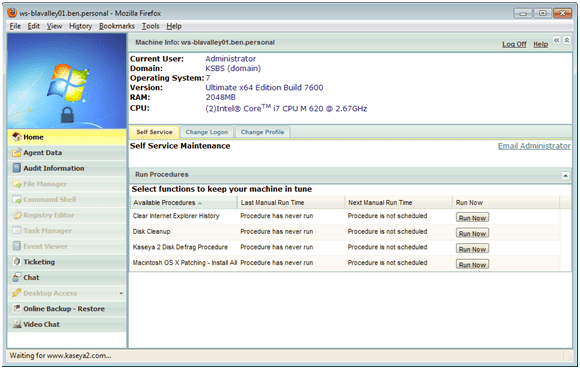Click the Chat icon in sidebar
Image resolution: width=580 pixels, height=369 pixels.
pyautogui.click(x=17, y=277)
